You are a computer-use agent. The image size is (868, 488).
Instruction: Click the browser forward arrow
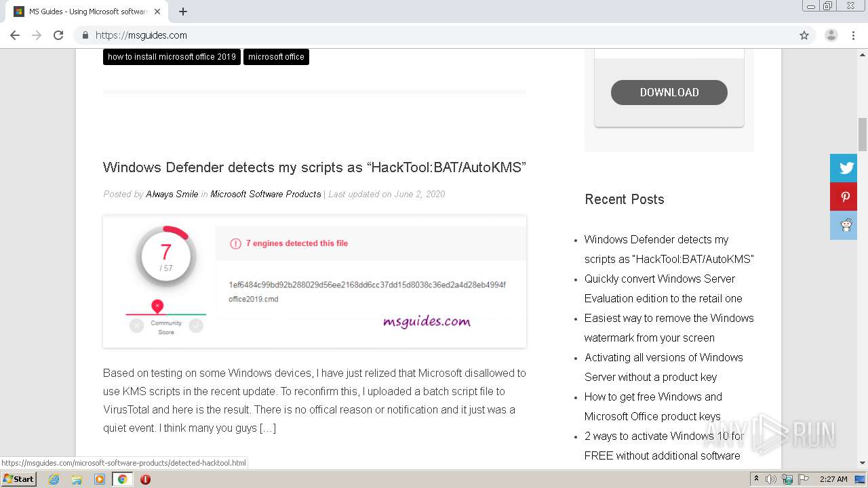(x=37, y=35)
